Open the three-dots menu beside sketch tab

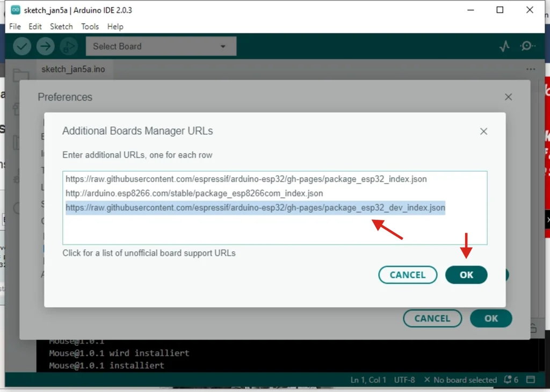pyautogui.click(x=531, y=69)
